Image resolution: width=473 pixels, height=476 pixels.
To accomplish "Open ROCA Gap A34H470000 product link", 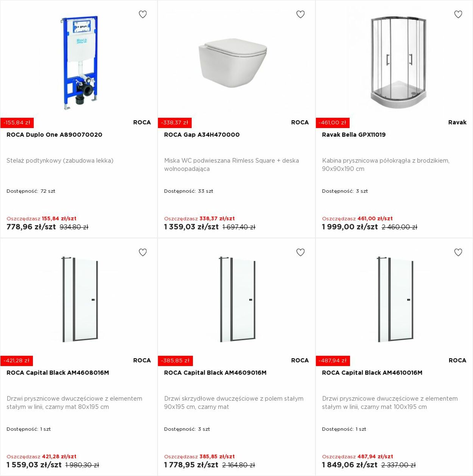I will [x=202, y=135].
